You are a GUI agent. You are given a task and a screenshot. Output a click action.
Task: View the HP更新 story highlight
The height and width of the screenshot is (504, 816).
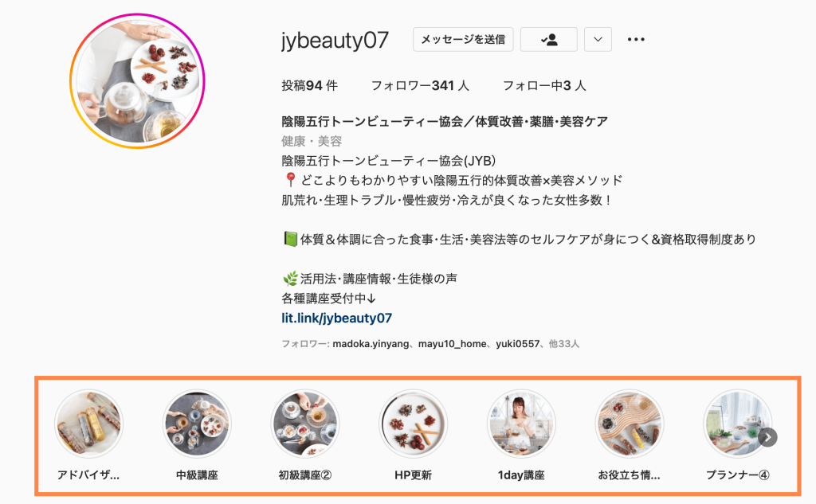pos(414,424)
